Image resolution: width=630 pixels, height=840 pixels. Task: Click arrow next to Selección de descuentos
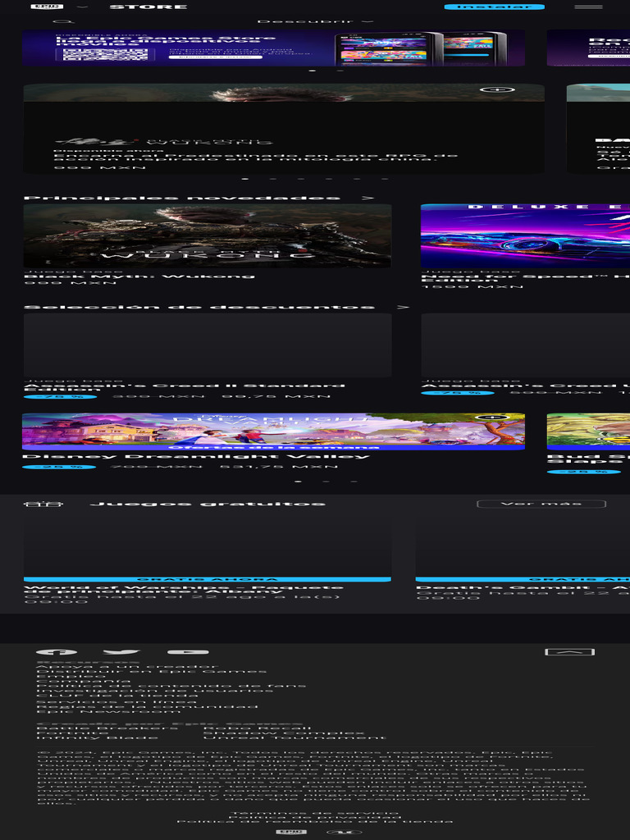click(x=403, y=308)
